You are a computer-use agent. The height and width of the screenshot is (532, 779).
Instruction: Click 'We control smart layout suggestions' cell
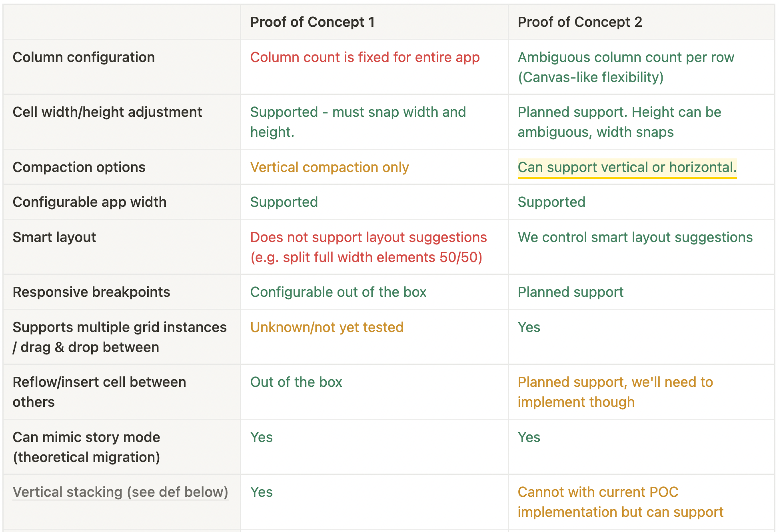(635, 237)
